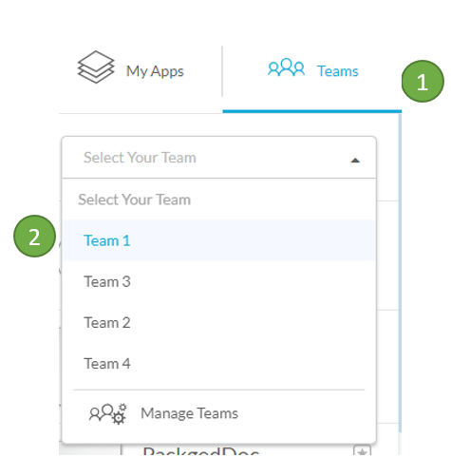Click the Teams people icon

286,67
